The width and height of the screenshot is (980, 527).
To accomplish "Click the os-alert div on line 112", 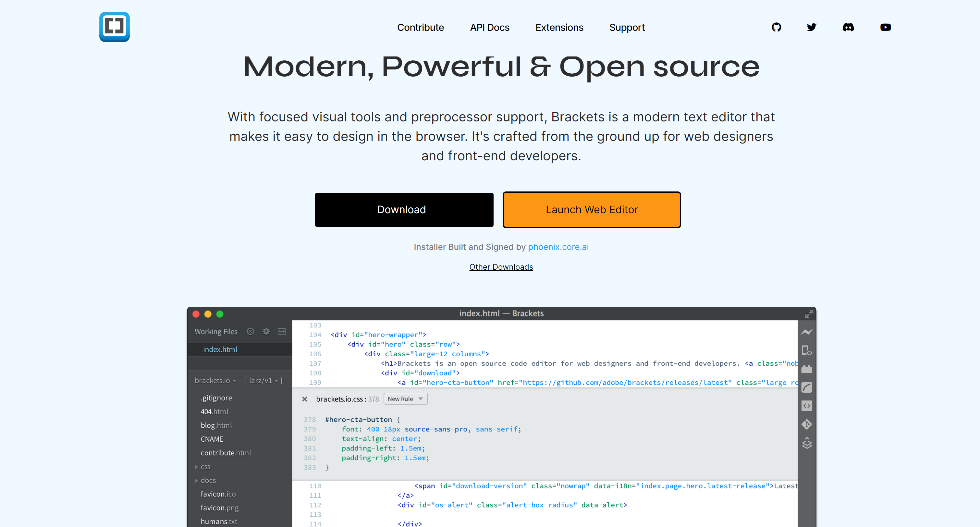I will click(512, 505).
